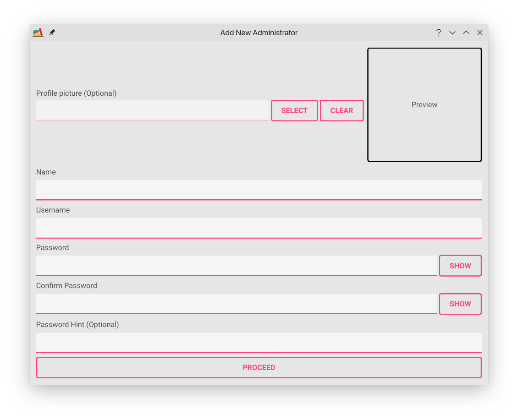
Task: Click the 'Password Hint (Optional)' label
Action: coord(77,325)
